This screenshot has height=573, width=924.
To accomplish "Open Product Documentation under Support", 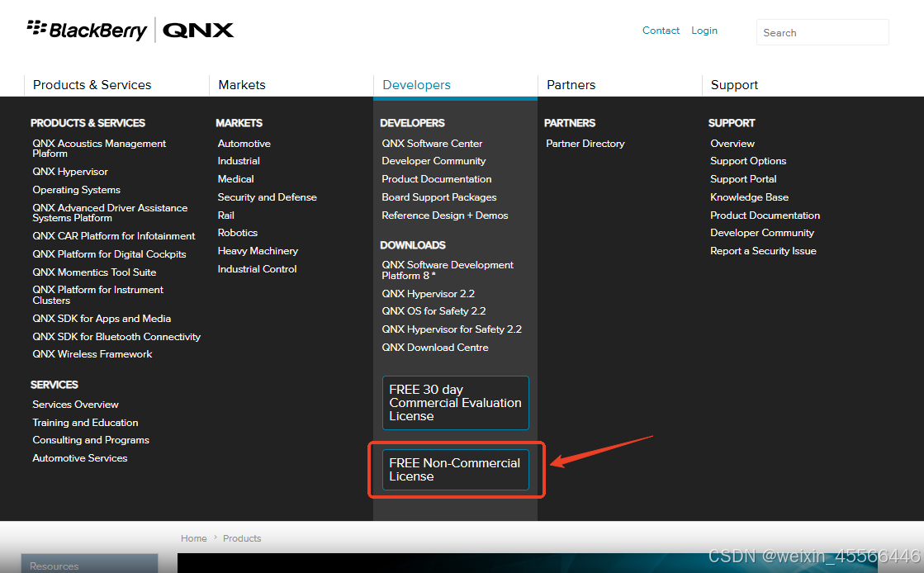I will click(x=765, y=215).
